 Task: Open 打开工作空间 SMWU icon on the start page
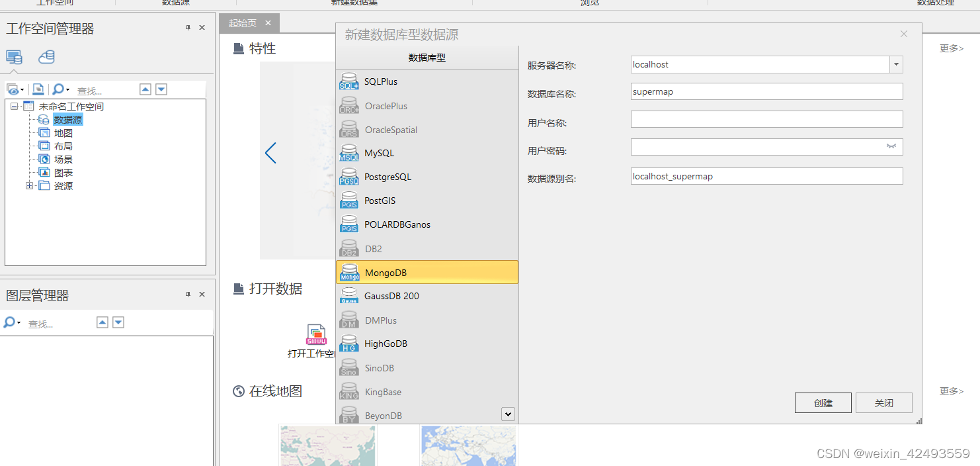316,334
